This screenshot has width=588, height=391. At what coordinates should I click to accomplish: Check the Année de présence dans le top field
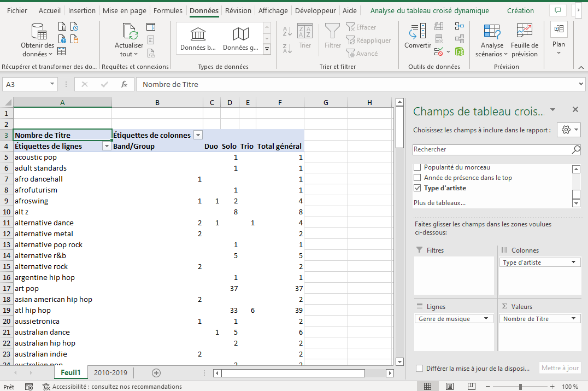(x=417, y=178)
